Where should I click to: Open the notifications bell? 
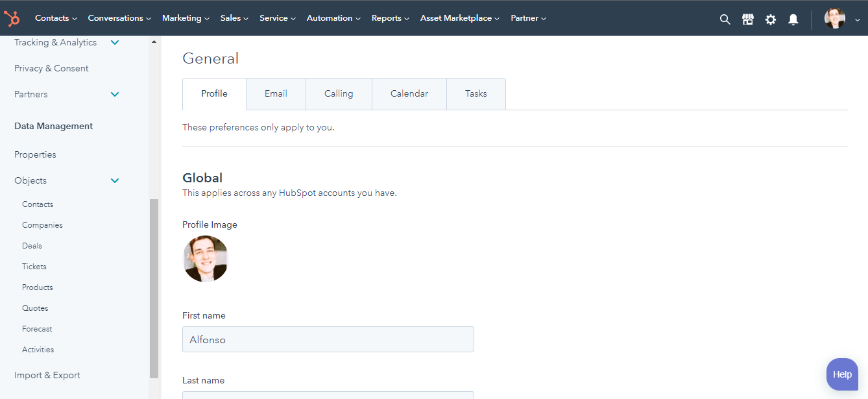tap(793, 19)
